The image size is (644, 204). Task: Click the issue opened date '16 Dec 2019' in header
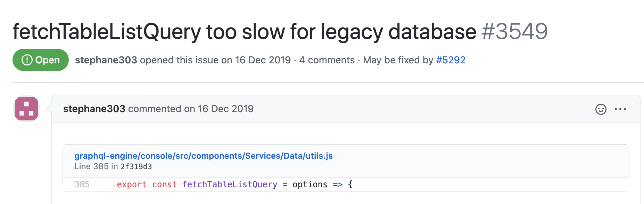click(x=263, y=60)
